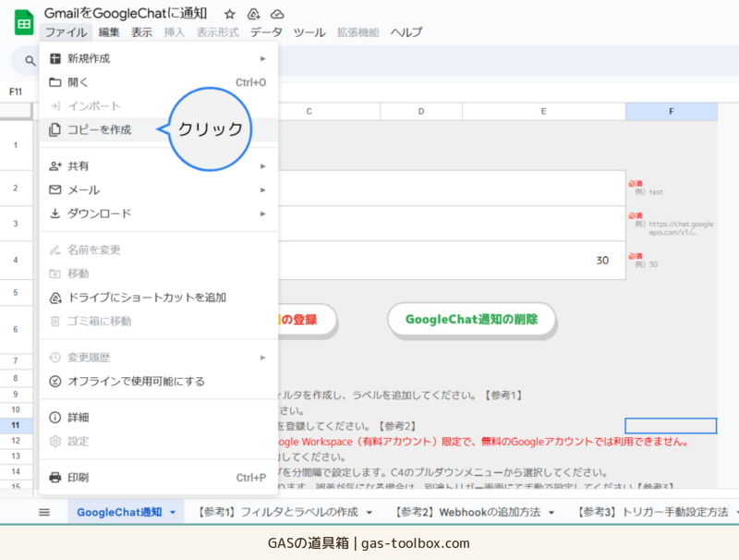
Task: Select row header 6
Action: 16,329
